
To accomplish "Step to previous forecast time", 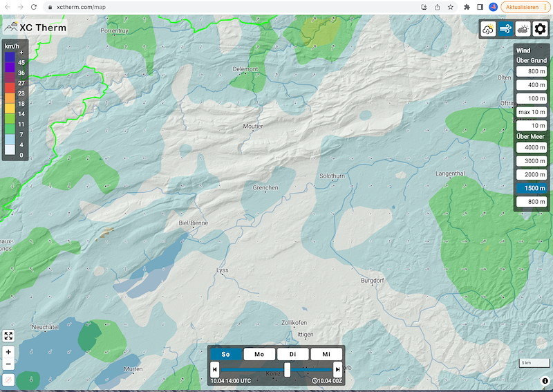I will 215,371.
